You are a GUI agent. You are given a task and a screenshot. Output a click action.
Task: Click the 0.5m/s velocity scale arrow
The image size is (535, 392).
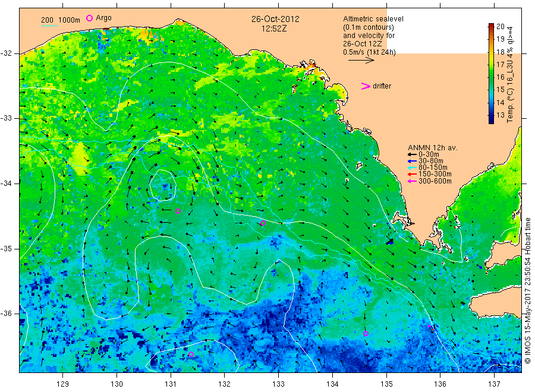pos(361,61)
